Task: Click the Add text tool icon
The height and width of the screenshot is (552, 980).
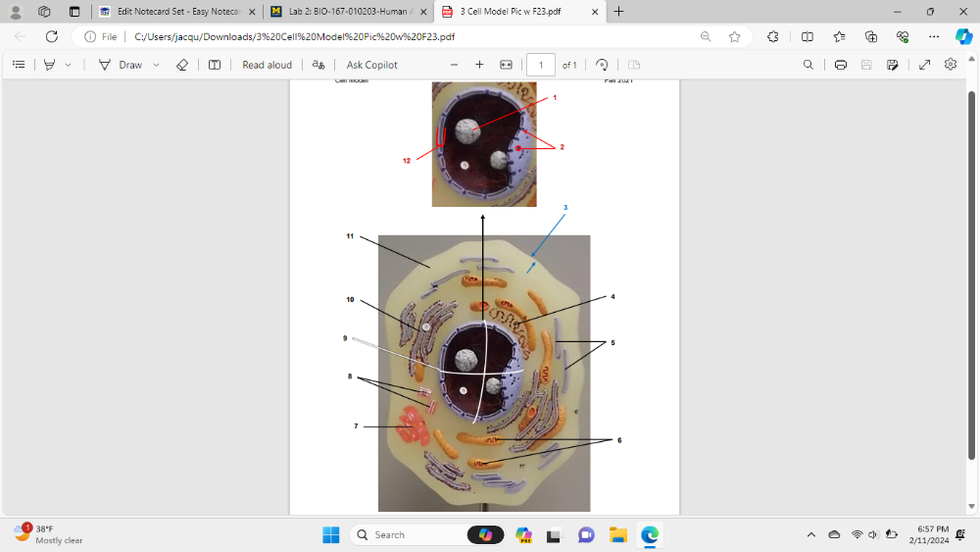Action: (215, 65)
